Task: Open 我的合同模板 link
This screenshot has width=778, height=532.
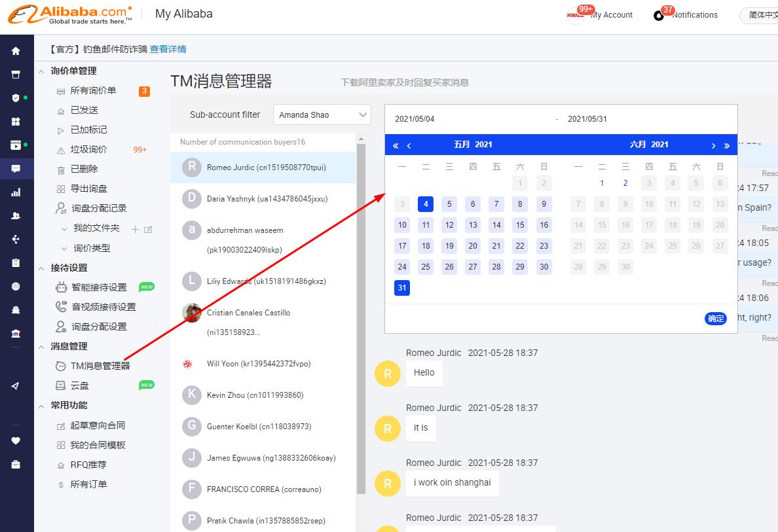Action: click(x=98, y=445)
